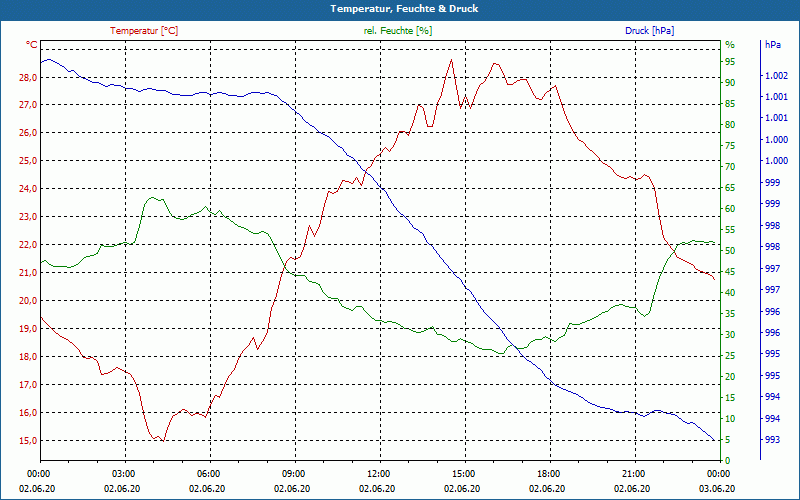Image resolution: width=800 pixels, height=500 pixels.
Task: Click the '06:00' time axis label
Action: click(x=207, y=473)
